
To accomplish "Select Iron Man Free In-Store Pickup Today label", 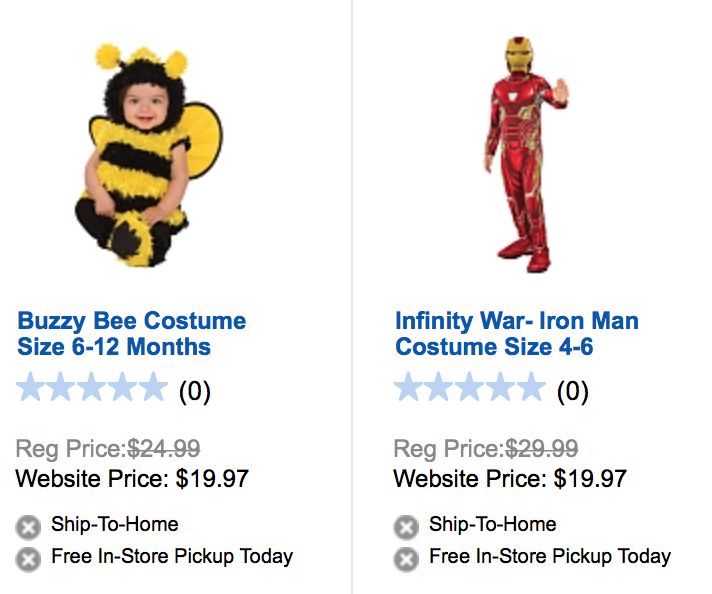I will coord(549,556).
